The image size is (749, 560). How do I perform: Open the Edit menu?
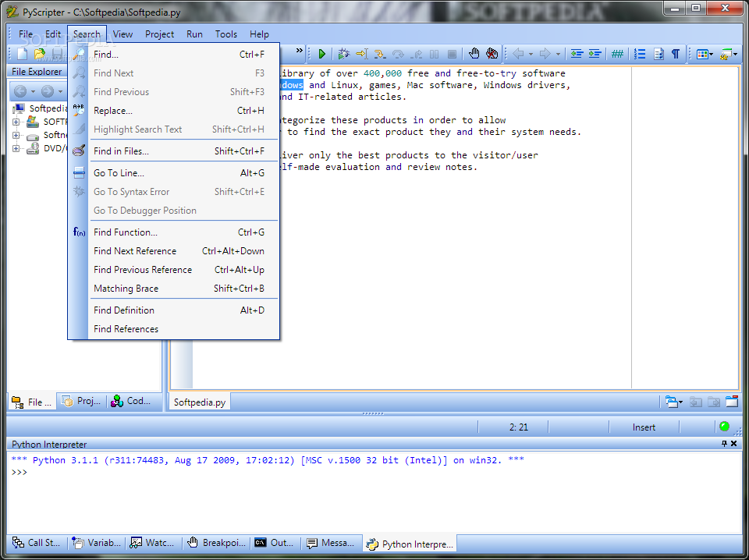(53, 34)
